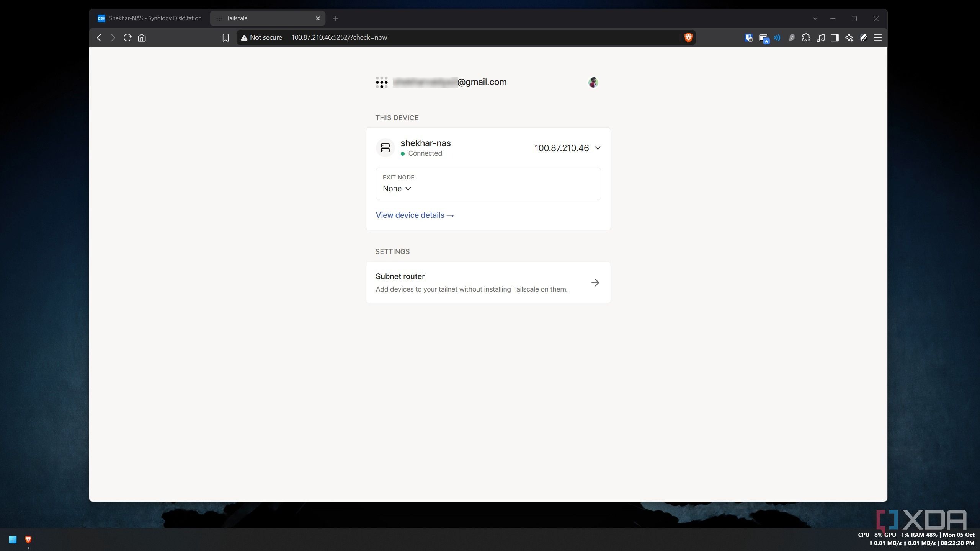Open the Subnet router settings
The width and height of the screenshot is (980, 551).
tap(488, 282)
